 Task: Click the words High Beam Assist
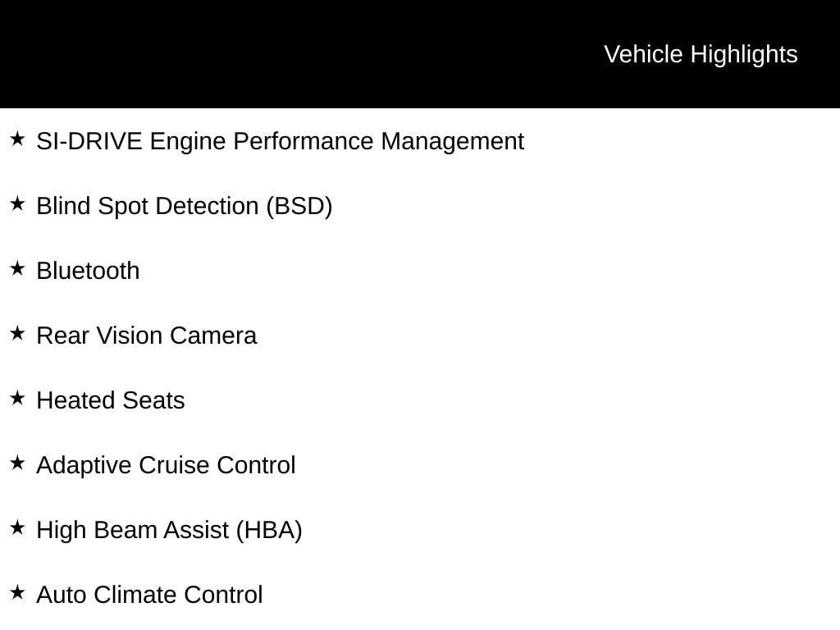tap(132, 530)
